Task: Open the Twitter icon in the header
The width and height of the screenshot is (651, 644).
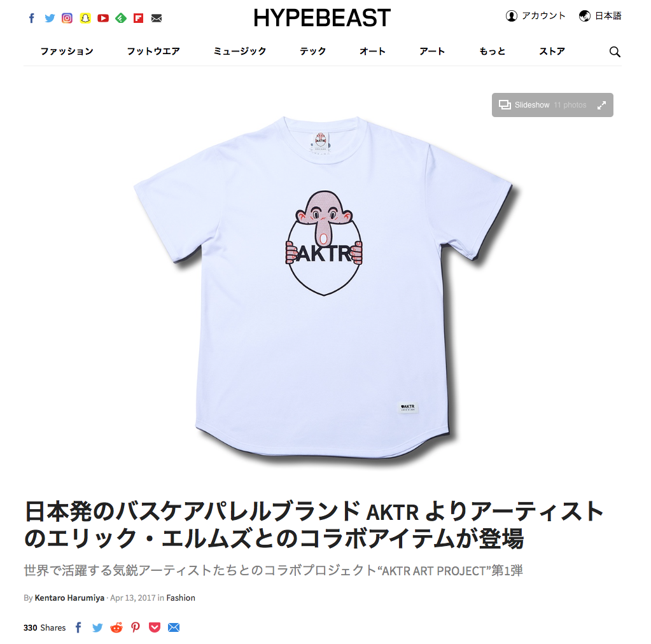Action: pos(50,18)
